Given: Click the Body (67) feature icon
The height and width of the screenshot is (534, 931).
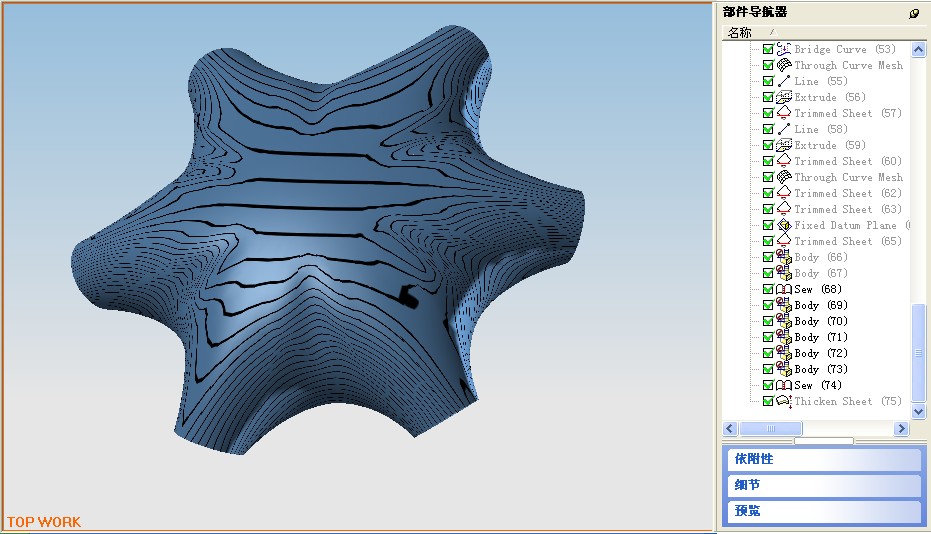Looking at the screenshot, I should (x=784, y=273).
